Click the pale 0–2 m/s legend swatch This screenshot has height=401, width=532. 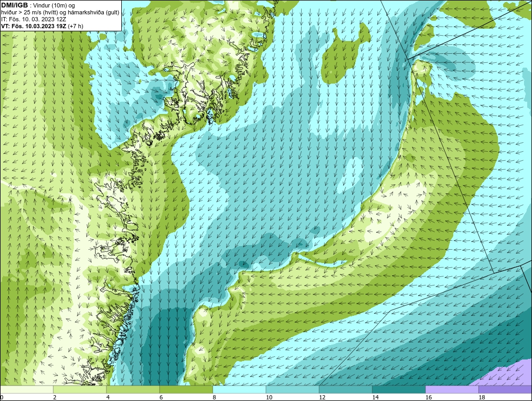27,389
